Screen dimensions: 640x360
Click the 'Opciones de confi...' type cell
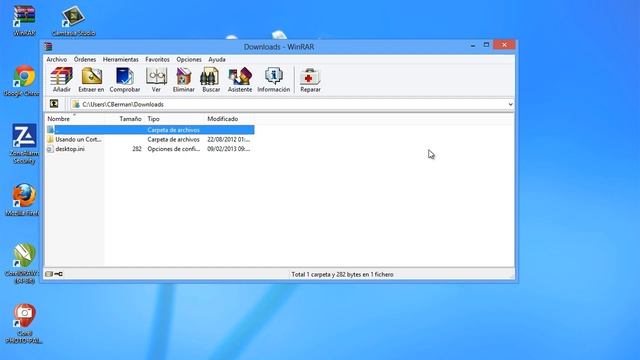[x=174, y=149]
